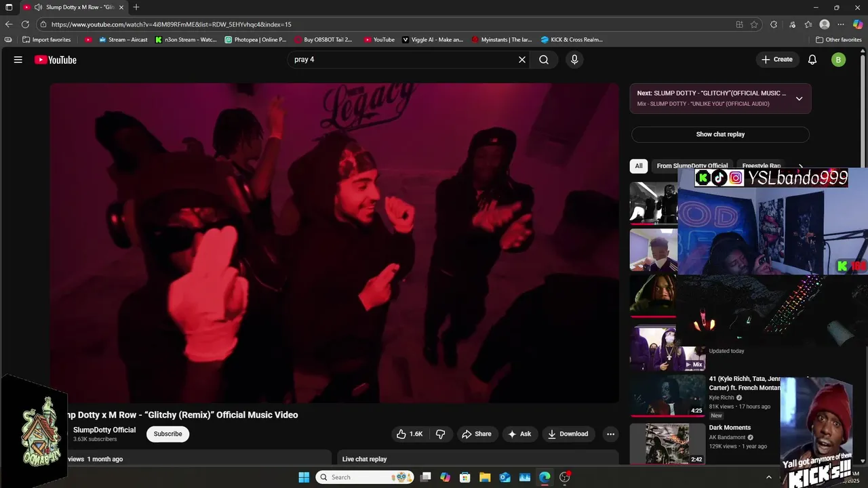Image resolution: width=868 pixels, height=488 pixels.
Task: Open Dark Moments video thumbnail
Action: pos(667,444)
